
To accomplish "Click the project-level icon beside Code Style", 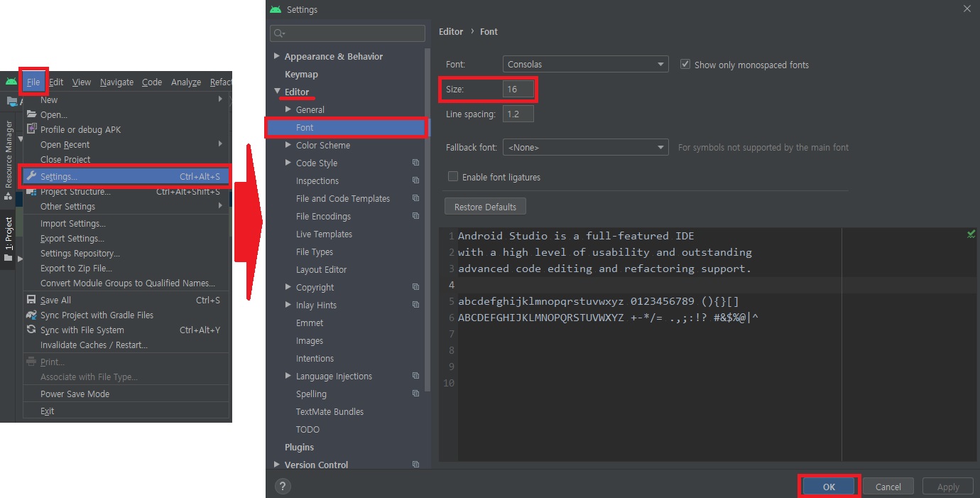I will (416, 163).
